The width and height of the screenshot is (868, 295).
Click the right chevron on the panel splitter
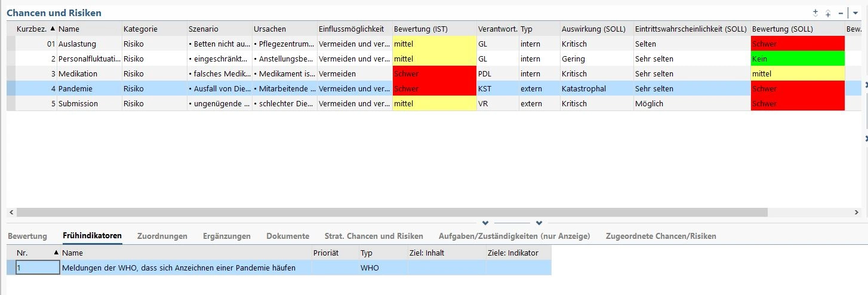click(x=539, y=223)
